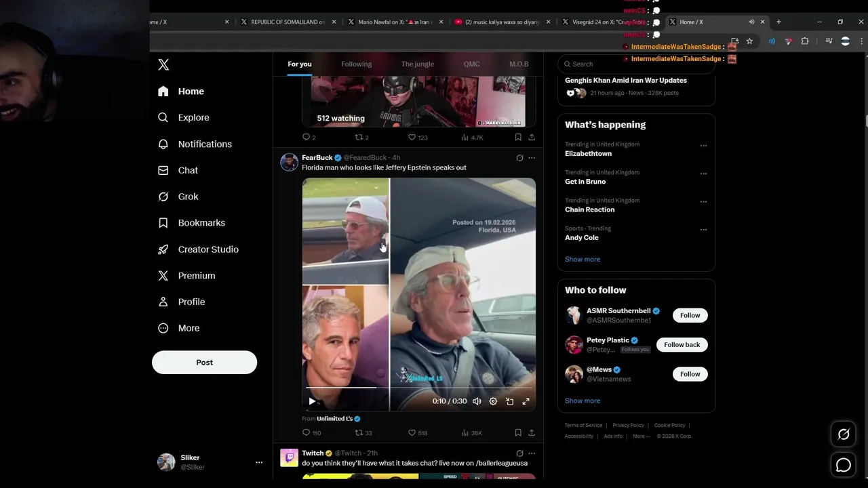
Task: Expand the More footer links
Action: (x=641, y=436)
